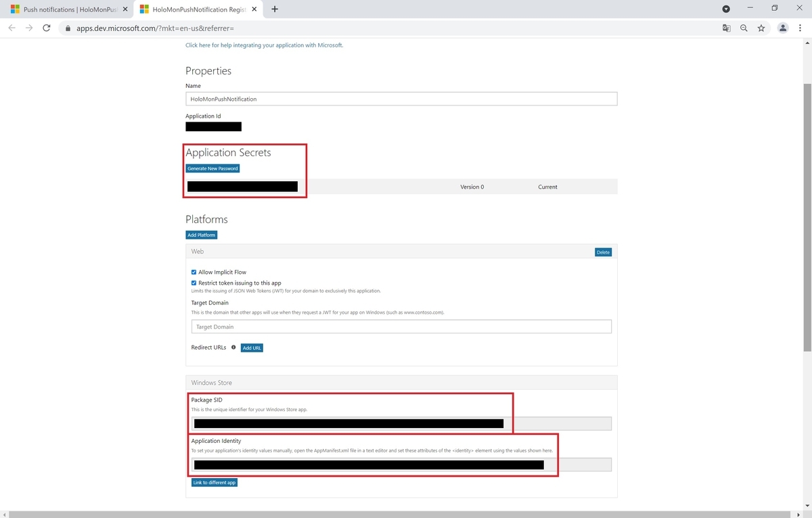Click the 'Current' status text

548,187
